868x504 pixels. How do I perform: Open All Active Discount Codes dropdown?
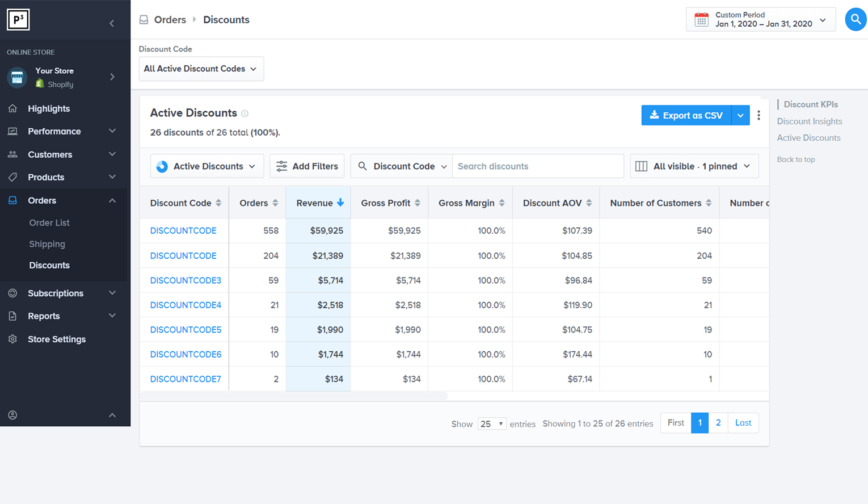click(201, 69)
